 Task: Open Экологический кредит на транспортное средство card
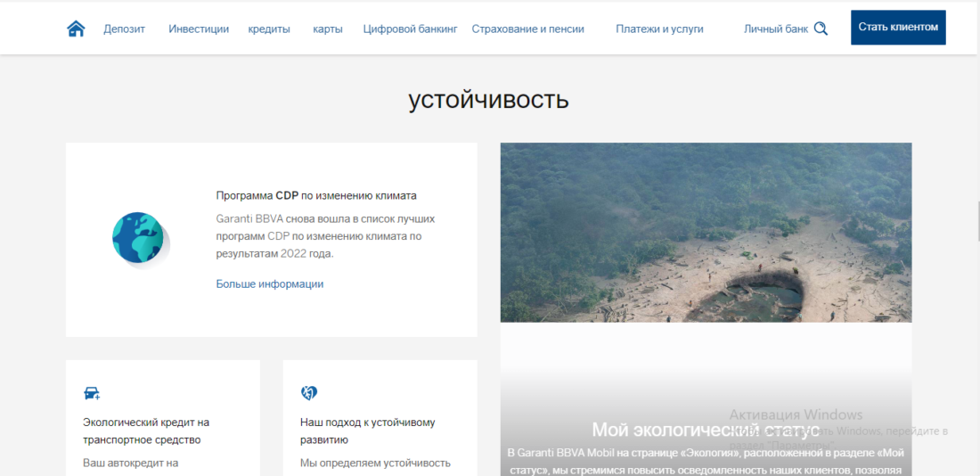(x=146, y=431)
